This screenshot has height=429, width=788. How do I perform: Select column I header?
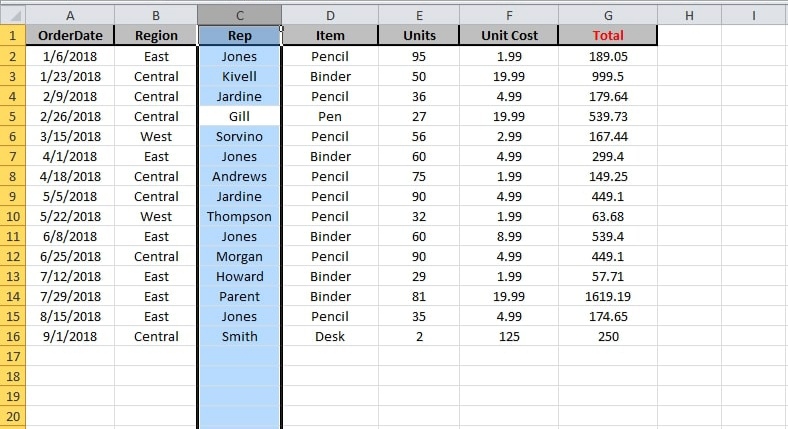point(754,15)
